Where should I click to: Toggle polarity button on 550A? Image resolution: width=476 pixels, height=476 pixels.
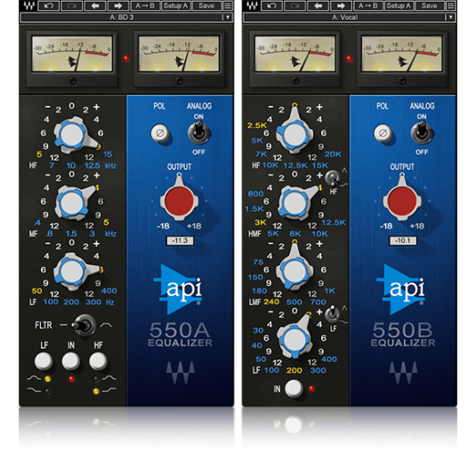pos(160,133)
